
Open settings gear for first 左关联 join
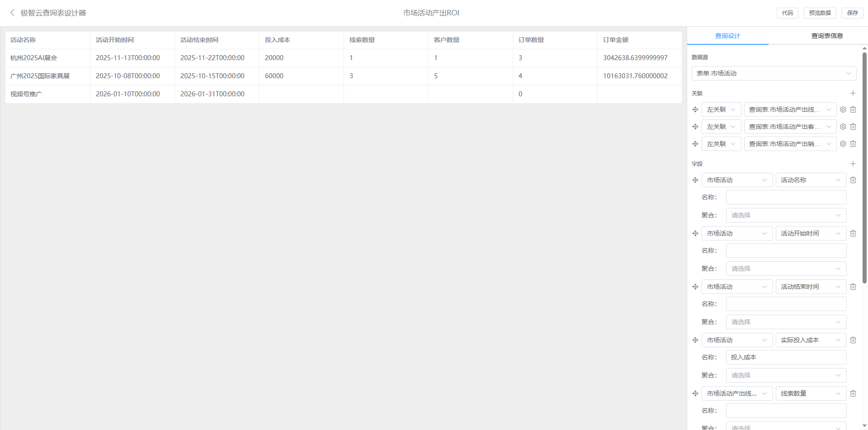click(843, 109)
